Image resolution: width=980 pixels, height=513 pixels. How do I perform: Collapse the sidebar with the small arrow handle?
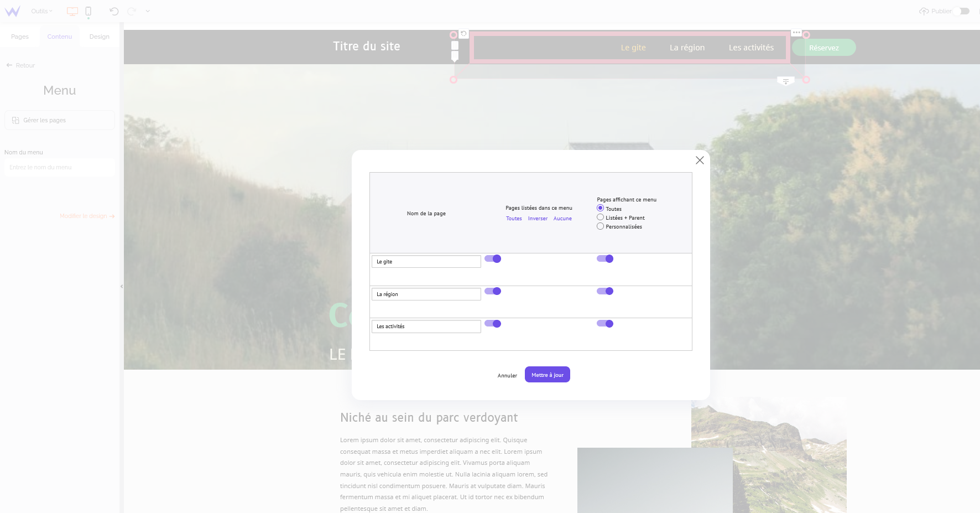click(122, 287)
